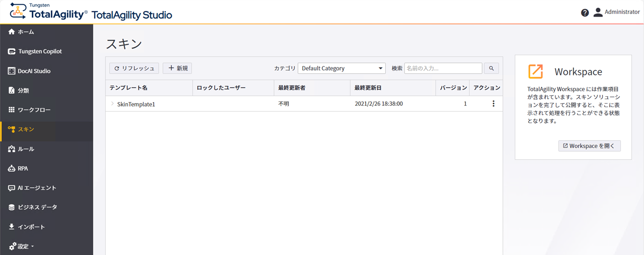
Task: Open the AI エージェント sidebar item
Action: pyautogui.click(x=37, y=188)
